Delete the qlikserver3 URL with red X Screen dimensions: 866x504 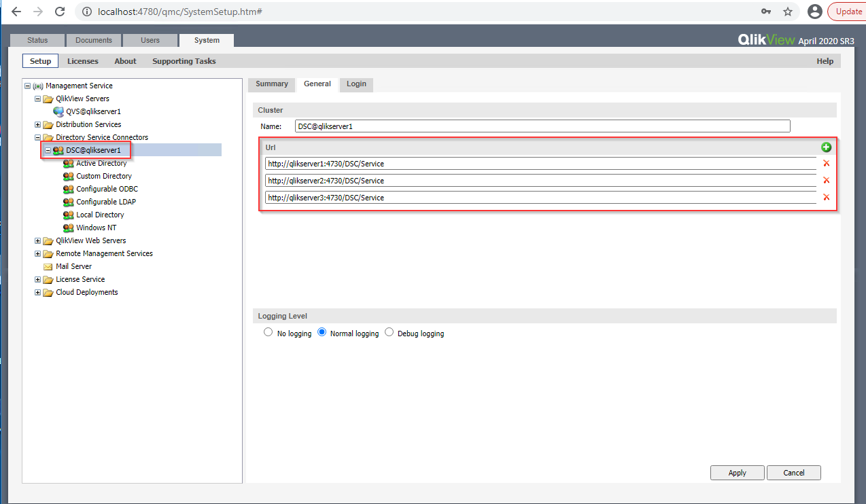click(826, 198)
